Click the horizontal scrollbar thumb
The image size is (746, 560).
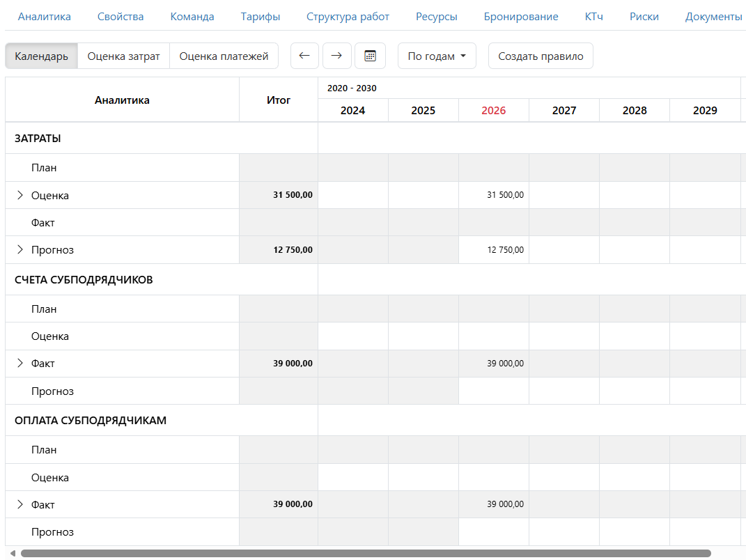tap(366, 554)
